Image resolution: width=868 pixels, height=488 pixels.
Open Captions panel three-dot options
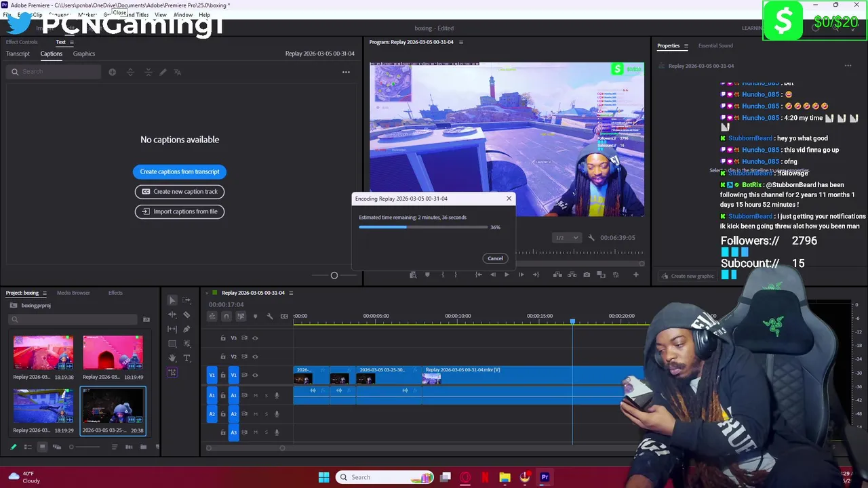(346, 72)
